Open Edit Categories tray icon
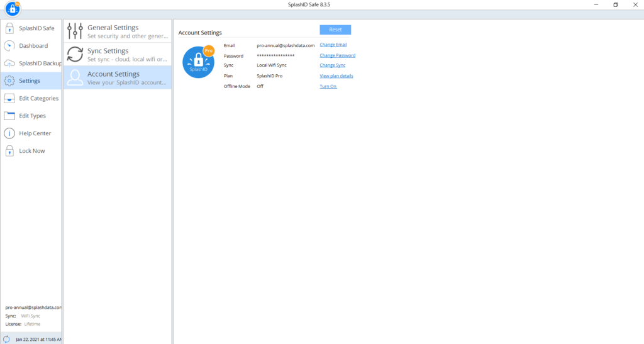Viewport: 644px width, 344px height. (x=9, y=98)
